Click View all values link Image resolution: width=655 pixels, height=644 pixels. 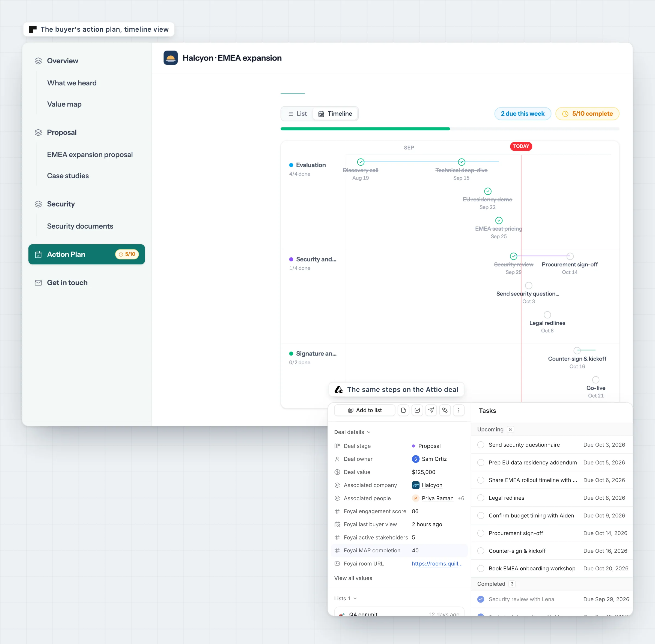353,579
